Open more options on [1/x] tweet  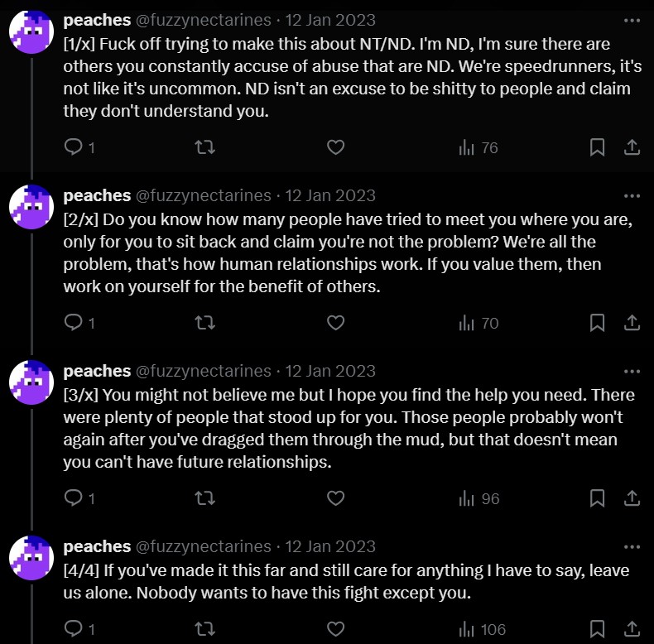point(632,20)
